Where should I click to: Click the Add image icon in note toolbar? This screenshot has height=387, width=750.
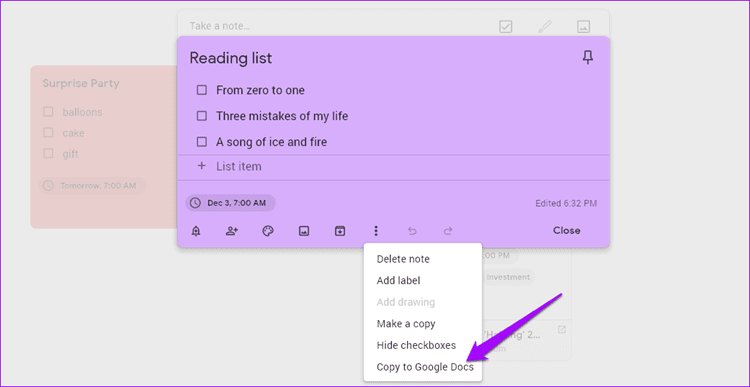[x=304, y=232]
